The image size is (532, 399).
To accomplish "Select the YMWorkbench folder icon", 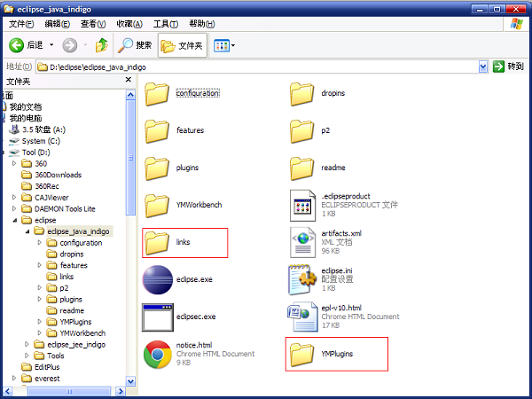I will pyautogui.click(x=157, y=206).
